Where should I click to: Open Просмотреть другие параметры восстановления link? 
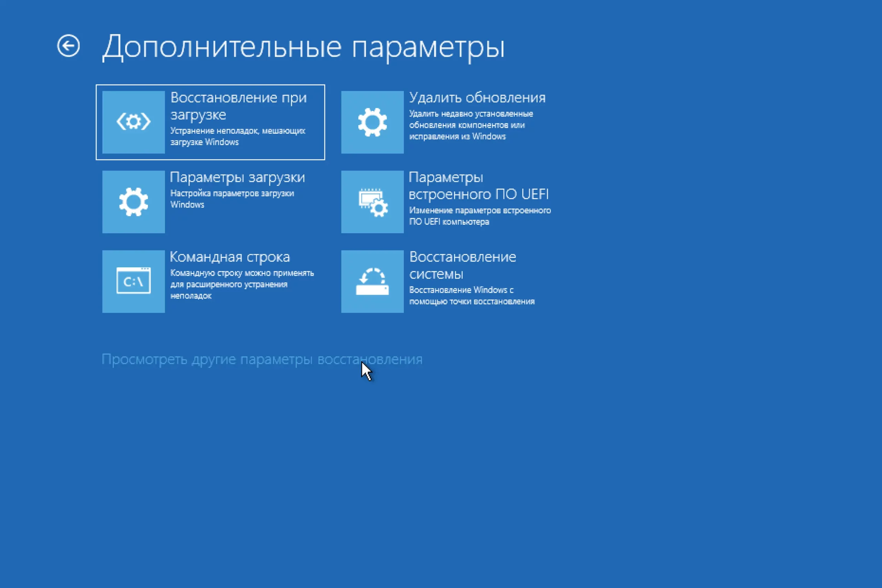[x=262, y=359]
